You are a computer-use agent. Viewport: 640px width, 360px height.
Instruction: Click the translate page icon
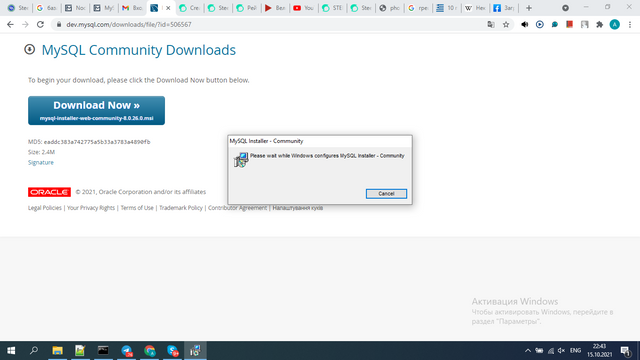tap(491, 24)
